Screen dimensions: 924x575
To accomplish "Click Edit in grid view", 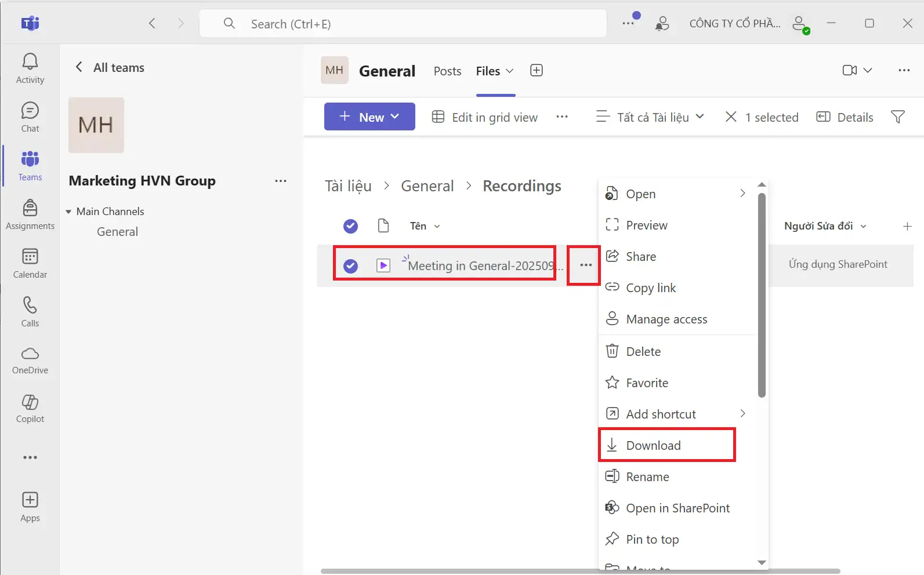I will coord(485,117).
